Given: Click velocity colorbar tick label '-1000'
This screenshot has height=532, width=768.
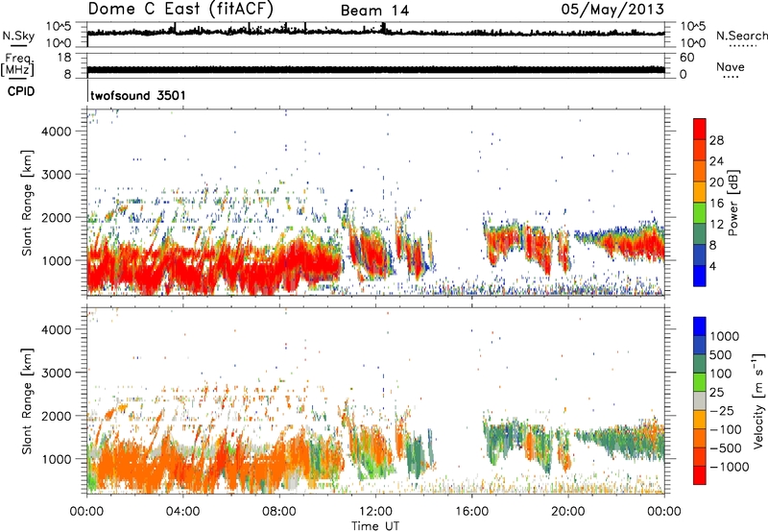Looking at the screenshot, I should pyautogui.click(x=729, y=467).
